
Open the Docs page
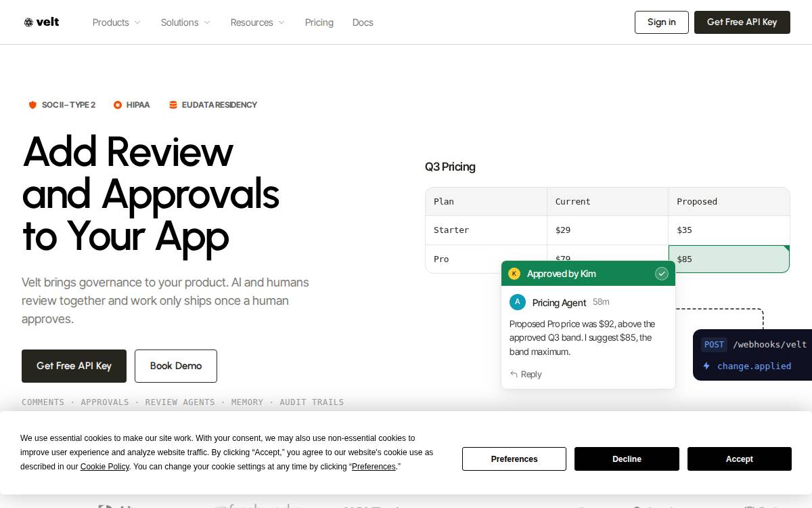[x=363, y=22]
